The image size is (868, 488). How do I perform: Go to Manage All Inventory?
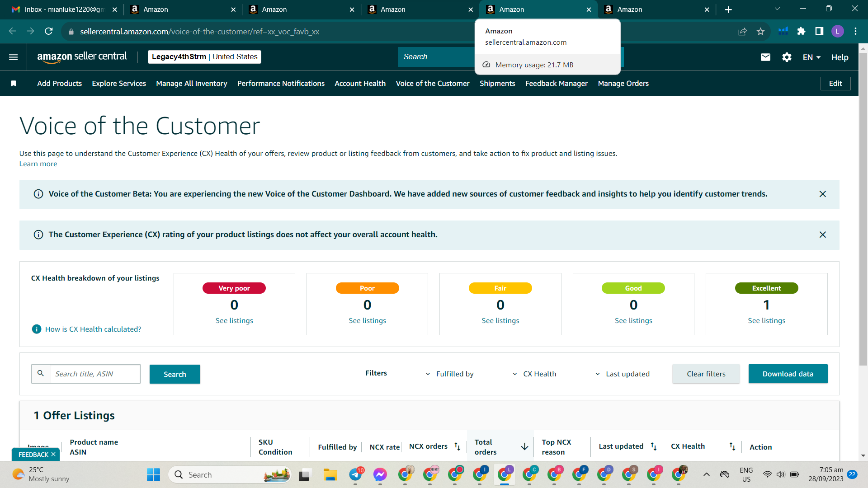tap(192, 84)
